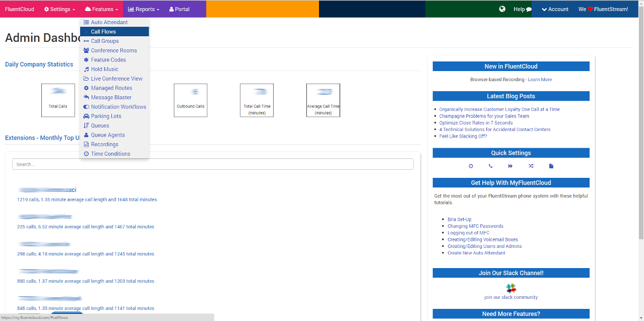Select Call Flows from Features menu

[103, 32]
